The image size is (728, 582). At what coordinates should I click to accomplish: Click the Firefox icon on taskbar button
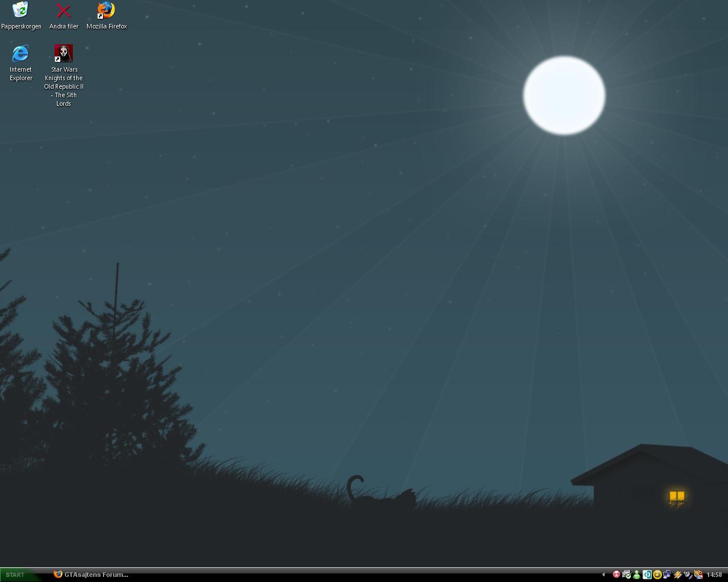point(57,574)
